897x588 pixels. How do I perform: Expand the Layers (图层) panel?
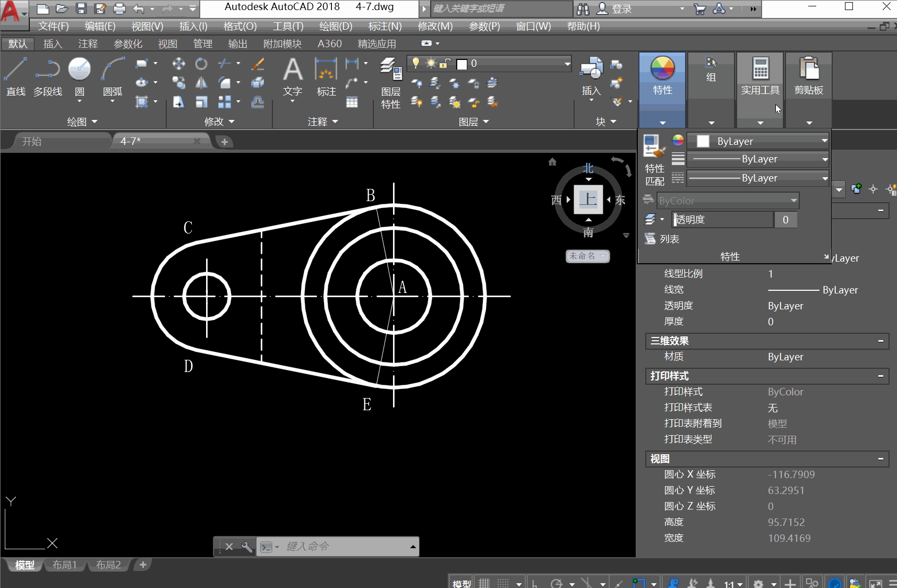[474, 122]
